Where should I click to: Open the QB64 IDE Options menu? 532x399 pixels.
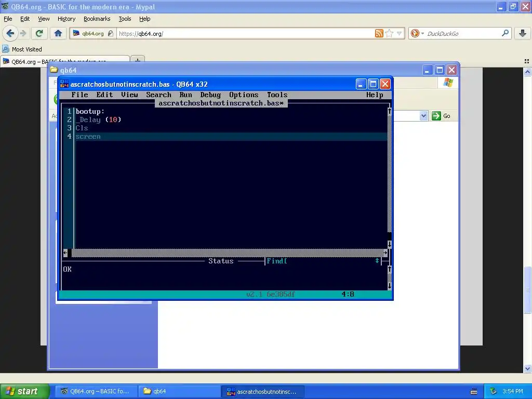click(244, 95)
